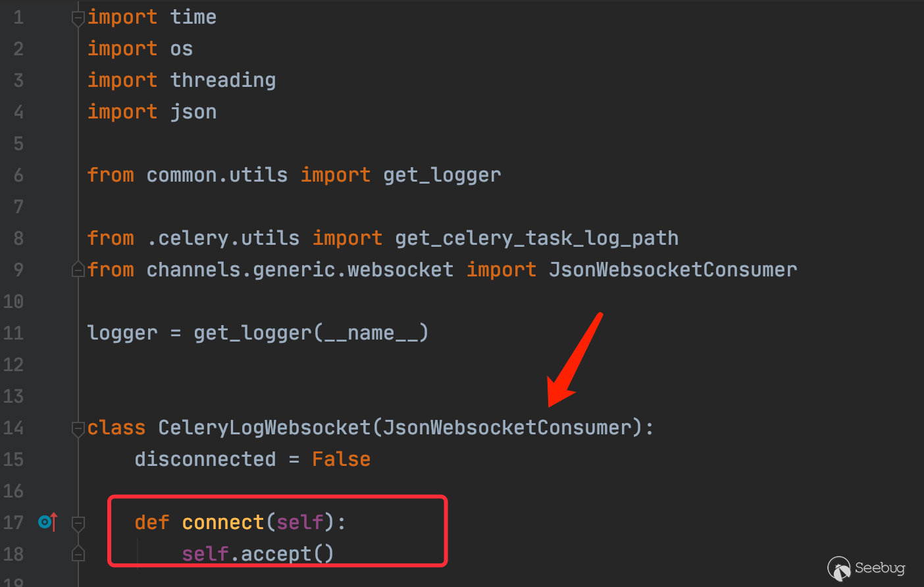Click the fold end marker on line 18
Image resolution: width=924 pixels, height=587 pixels.
point(78,554)
